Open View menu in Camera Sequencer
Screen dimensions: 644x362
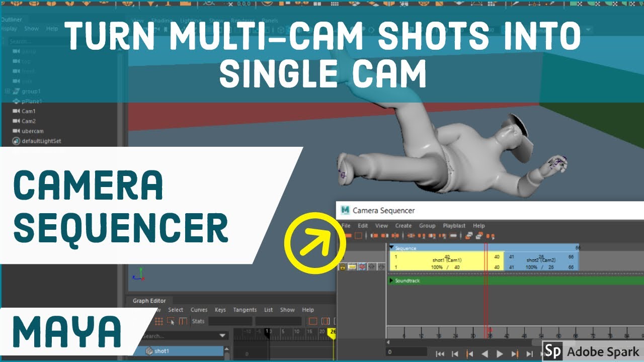click(x=381, y=226)
